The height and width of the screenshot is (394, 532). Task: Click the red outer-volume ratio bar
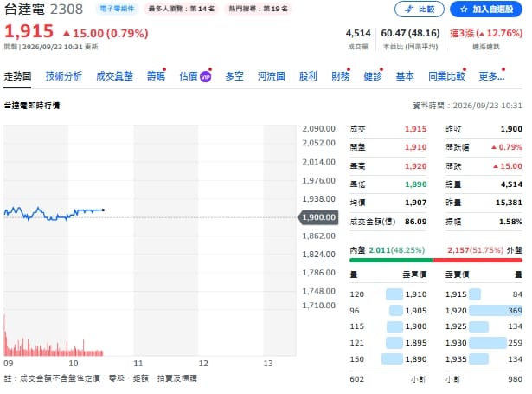coord(478,260)
